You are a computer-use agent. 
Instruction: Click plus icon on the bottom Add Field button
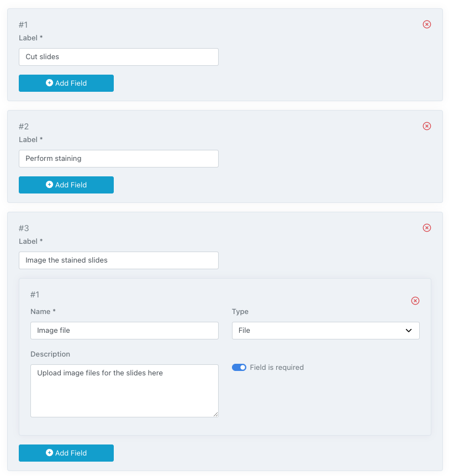tap(49, 453)
